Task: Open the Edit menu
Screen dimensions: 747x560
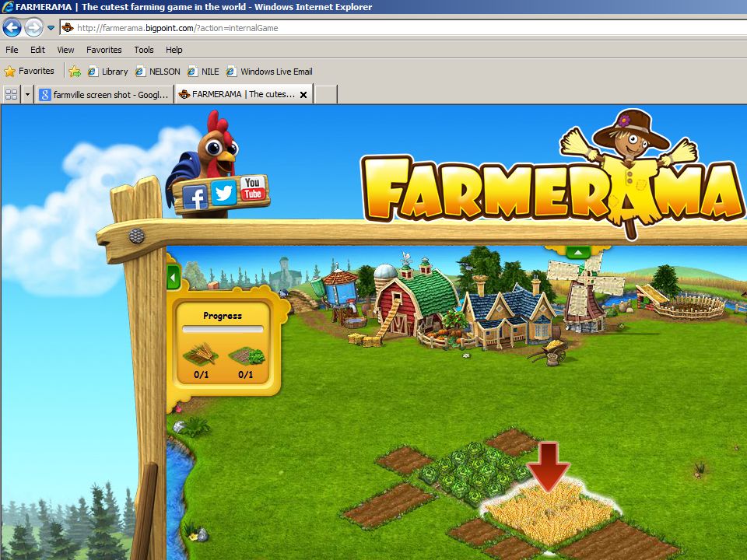Action: click(x=37, y=50)
